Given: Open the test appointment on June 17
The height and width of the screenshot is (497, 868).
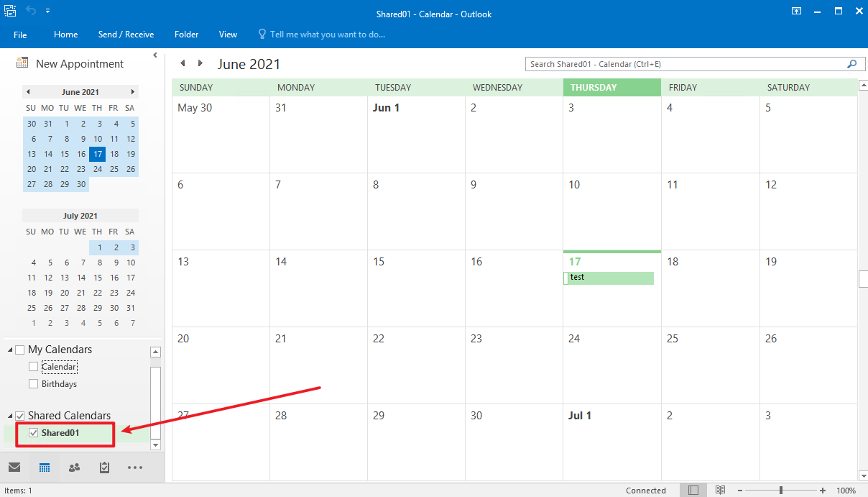Looking at the screenshot, I should [609, 278].
